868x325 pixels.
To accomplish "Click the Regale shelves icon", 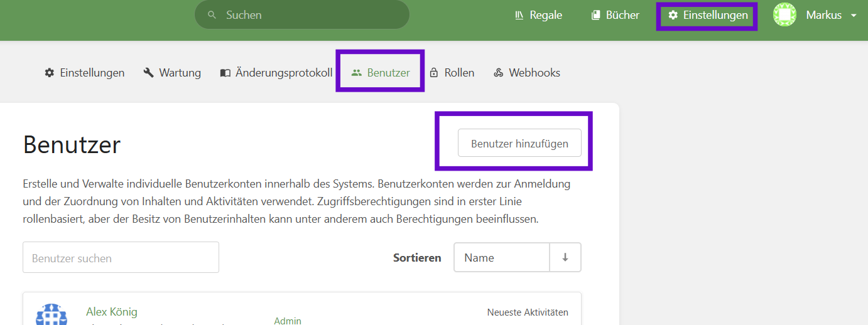I will (519, 15).
